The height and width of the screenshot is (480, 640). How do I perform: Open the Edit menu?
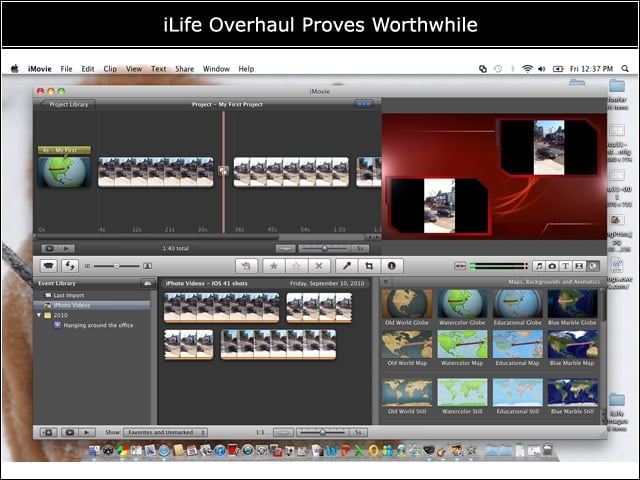(88, 69)
